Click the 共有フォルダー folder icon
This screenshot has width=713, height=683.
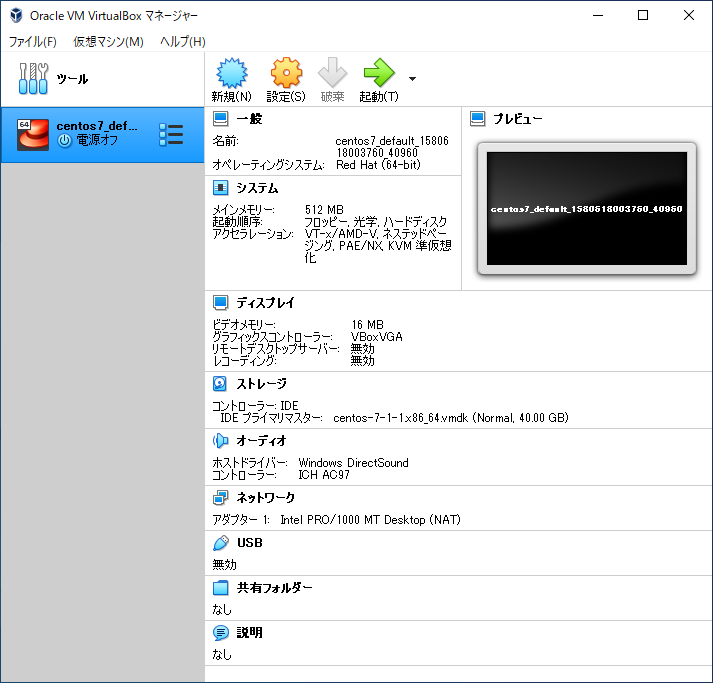click(221, 588)
